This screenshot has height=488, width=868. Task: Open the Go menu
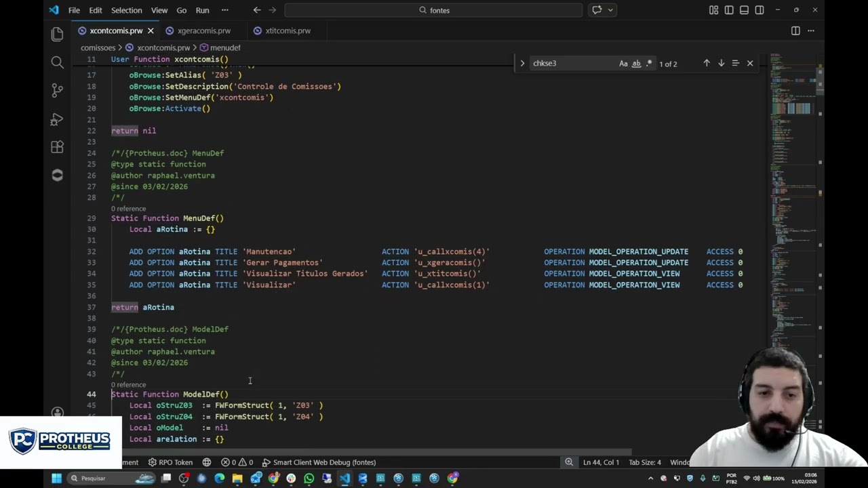182,10
